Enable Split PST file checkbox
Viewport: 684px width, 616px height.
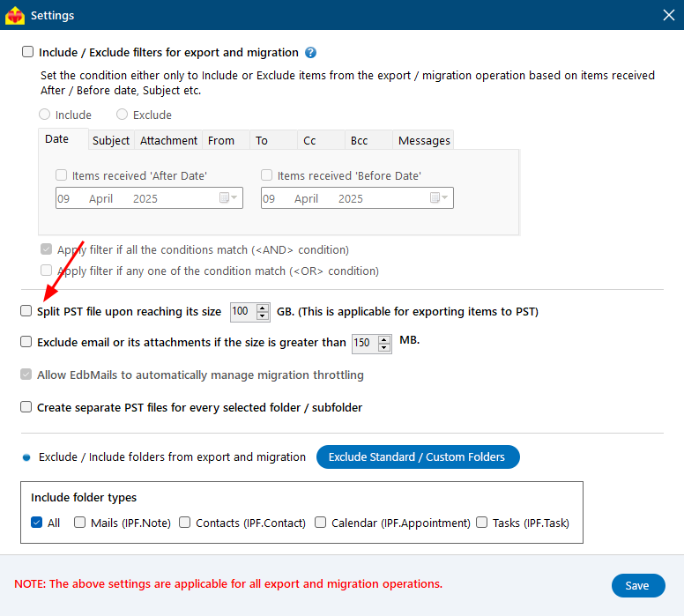tap(26, 311)
